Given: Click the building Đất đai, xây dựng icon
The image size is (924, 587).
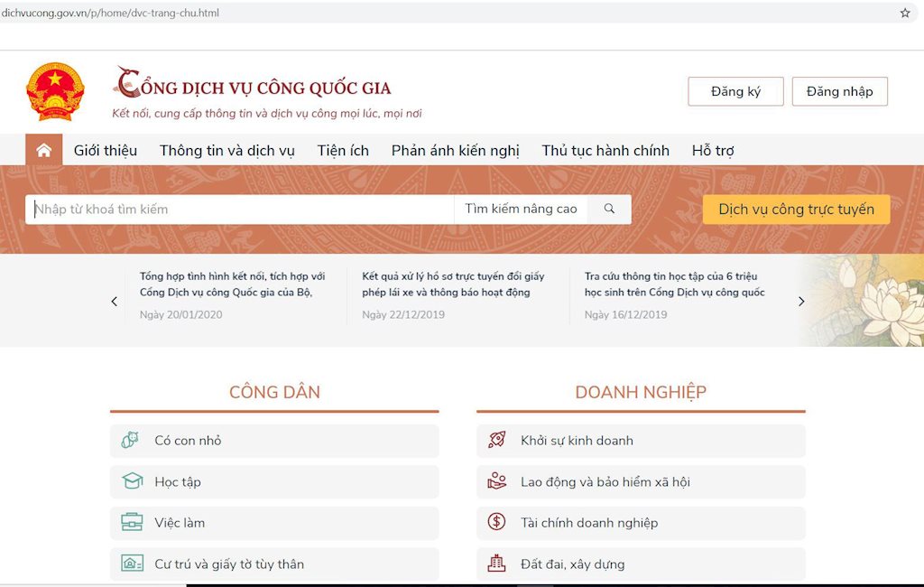Looking at the screenshot, I should (496, 564).
